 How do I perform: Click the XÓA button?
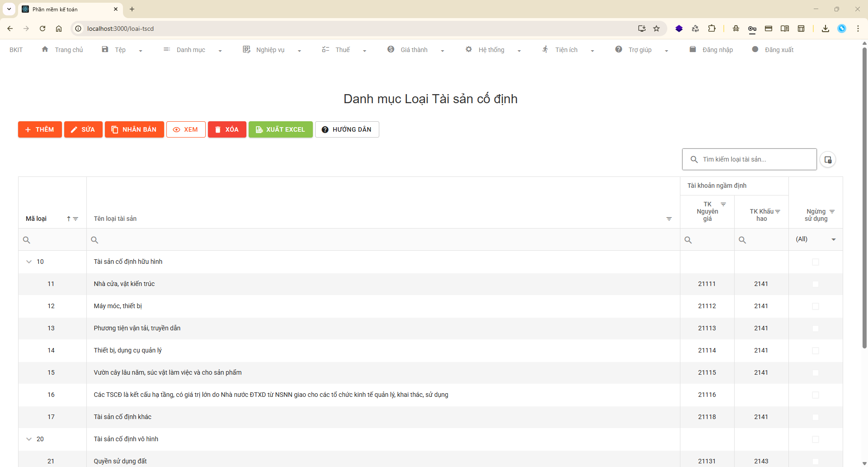point(227,129)
